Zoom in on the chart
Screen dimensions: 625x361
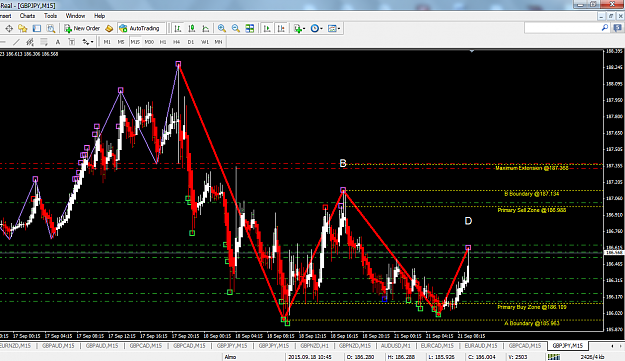click(x=222, y=28)
